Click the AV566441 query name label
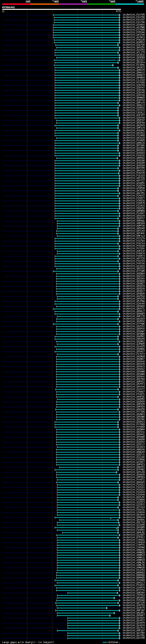146x644 pixels. coord(8,7)
